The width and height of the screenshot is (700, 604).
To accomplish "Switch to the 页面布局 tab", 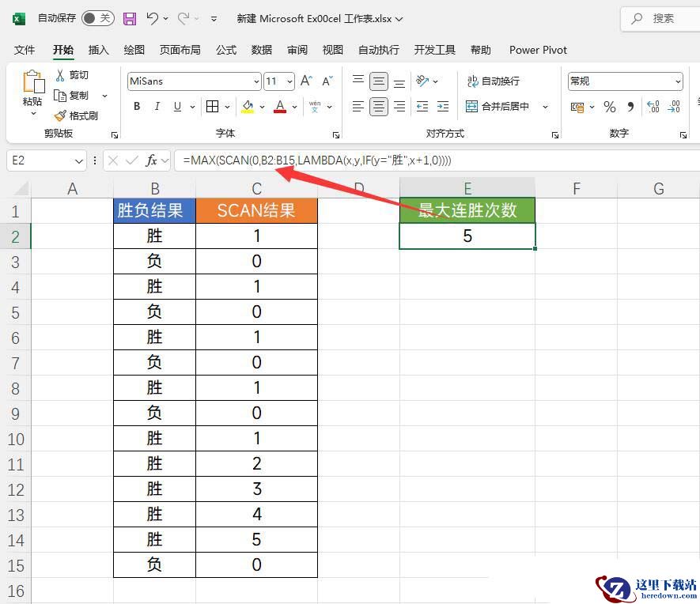I will pyautogui.click(x=180, y=50).
